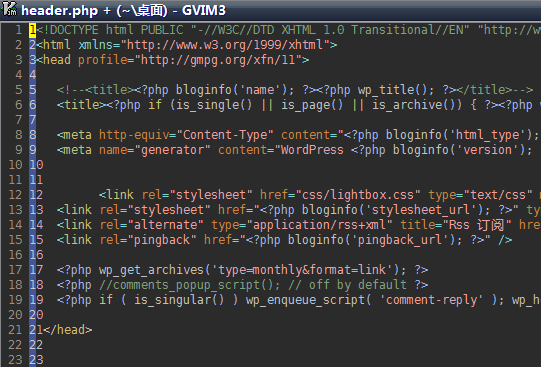Click the 'Rss 订阅' title string
This screenshot has height=367, width=541.
click(476, 225)
